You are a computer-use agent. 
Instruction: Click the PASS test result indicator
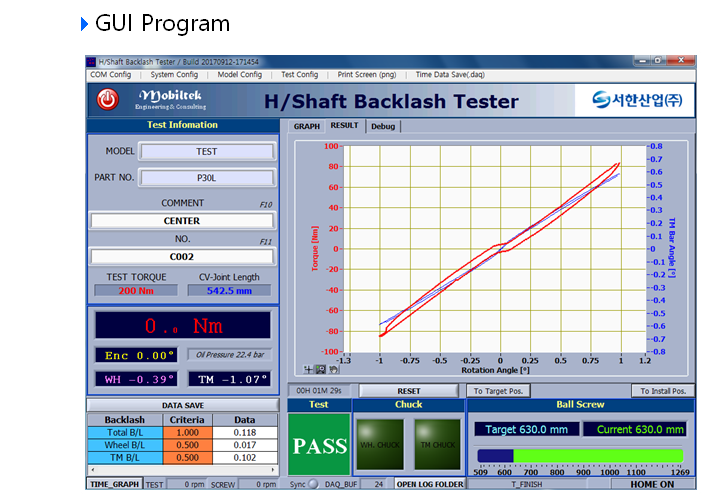coord(319,444)
